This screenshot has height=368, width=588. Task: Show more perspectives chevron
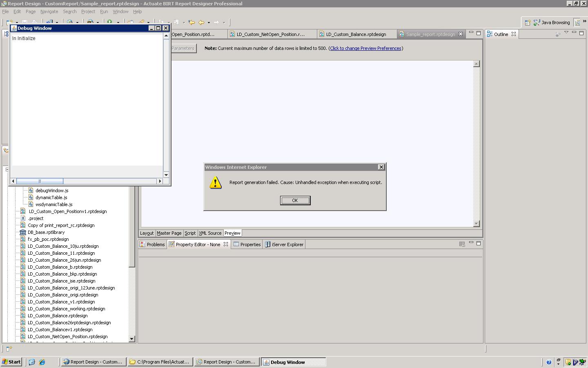pos(584,21)
